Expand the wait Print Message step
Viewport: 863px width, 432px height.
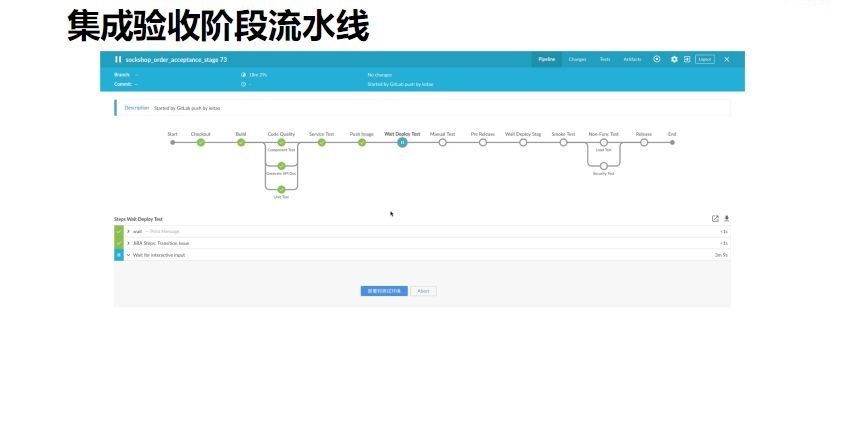(128, 231)
